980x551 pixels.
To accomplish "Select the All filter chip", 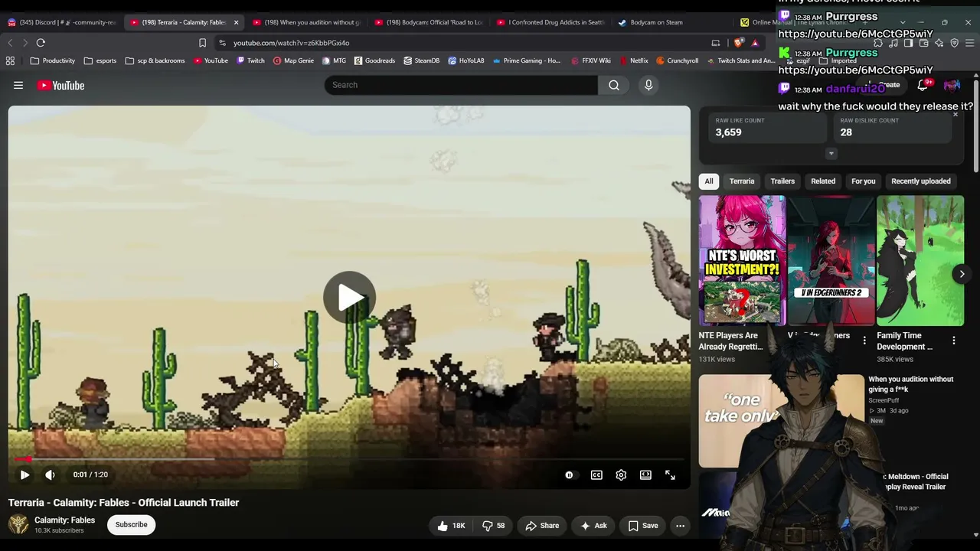I will click(x=709, y=181).
